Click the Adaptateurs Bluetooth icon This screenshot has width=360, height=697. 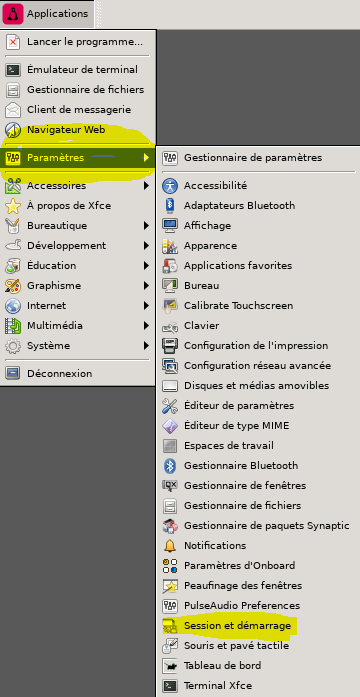point(170,205)
